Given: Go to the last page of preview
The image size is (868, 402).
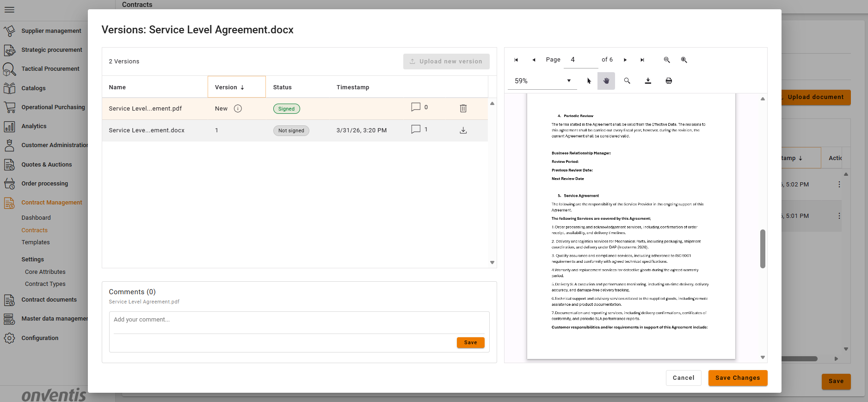Looking at the screenshot, I should (x=642, y=60).
